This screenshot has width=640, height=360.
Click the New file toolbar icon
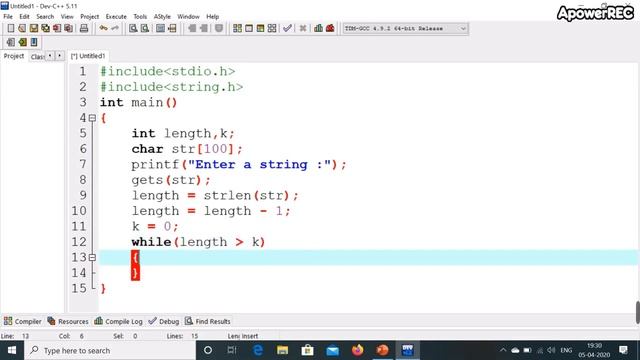click(x=11, y=28)
